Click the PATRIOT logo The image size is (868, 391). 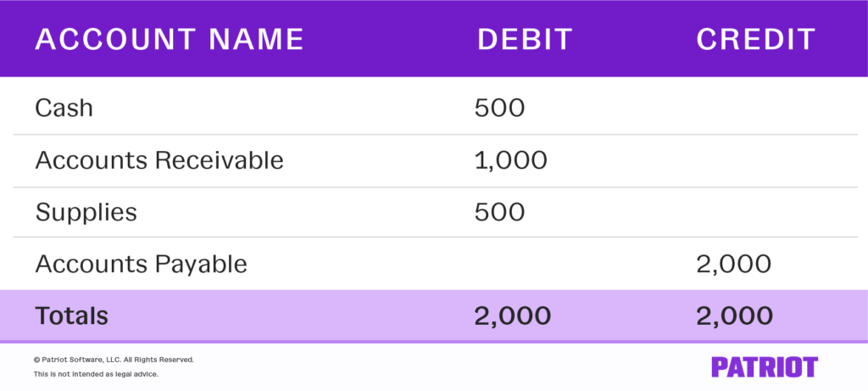(x=764, y=366)
